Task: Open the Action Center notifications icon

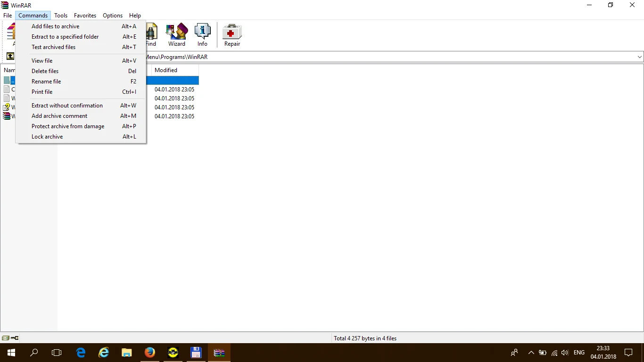Action: [x=628, y=353]
